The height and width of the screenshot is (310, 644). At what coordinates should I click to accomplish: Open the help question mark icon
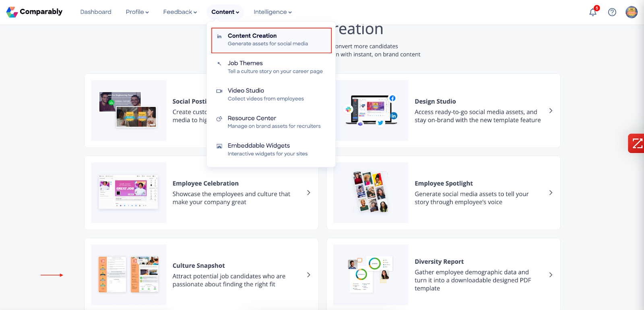point(612,12)
